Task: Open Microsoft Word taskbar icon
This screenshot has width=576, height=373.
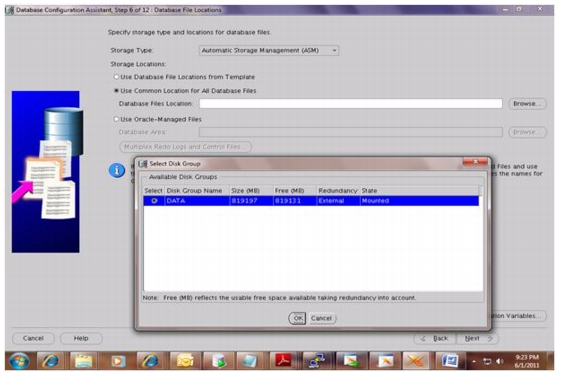Action: [449, 361]
